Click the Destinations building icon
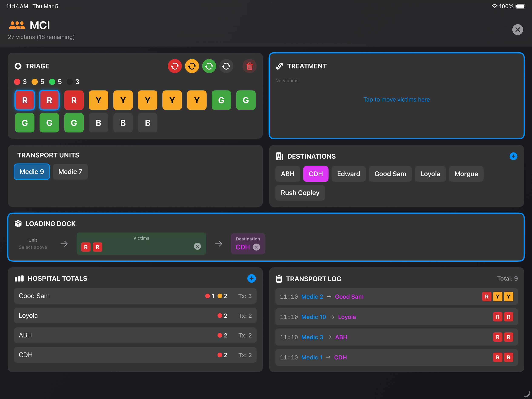Screen dimensions: 532x399 point(279,156)
